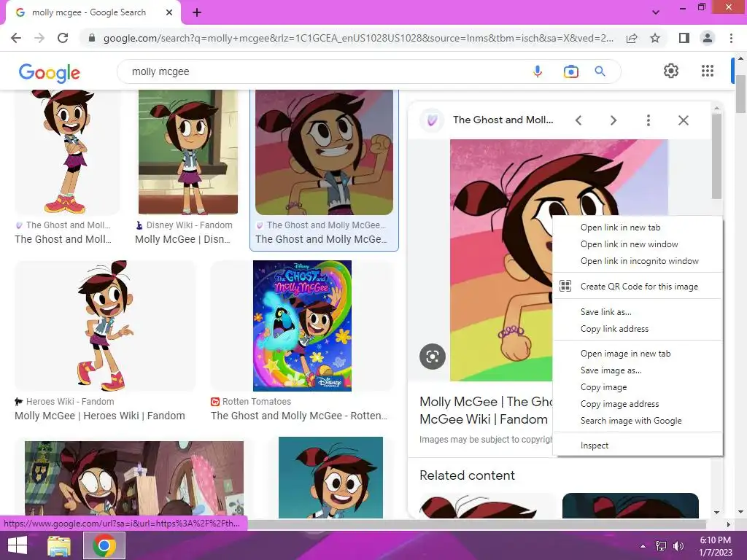Bookmark this page with the star icon
This screenshot has width=747, height=560.
(x=655, y=38)
